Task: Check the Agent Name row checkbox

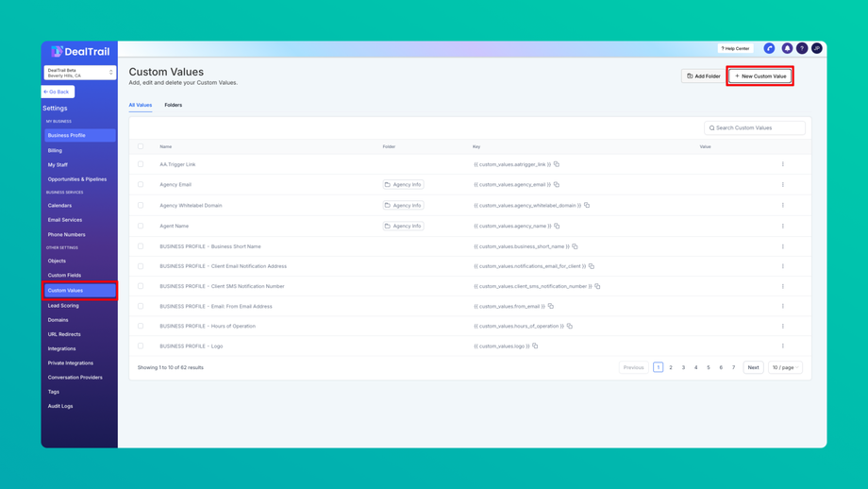Action: coord(141,226)
